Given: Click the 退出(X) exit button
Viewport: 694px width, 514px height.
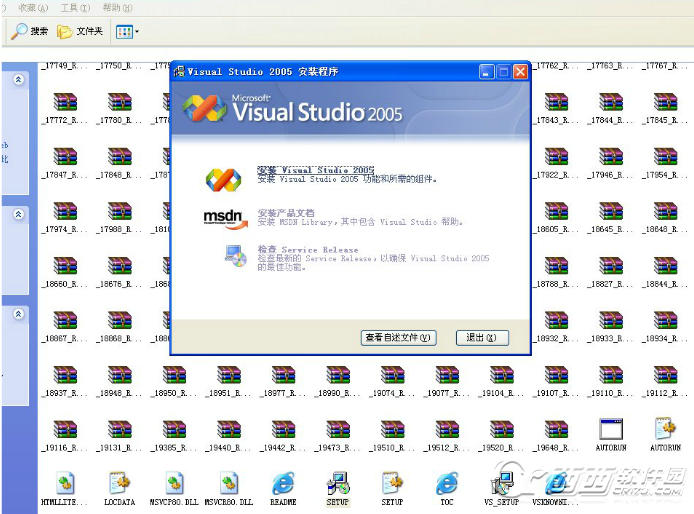Looking at the screenshot, I should pyautogui.click(x=482, y=338).
